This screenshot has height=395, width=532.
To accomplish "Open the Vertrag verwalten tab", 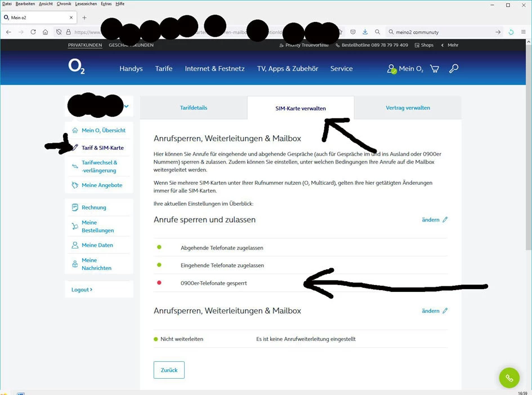I will click(x=408, y=108).
